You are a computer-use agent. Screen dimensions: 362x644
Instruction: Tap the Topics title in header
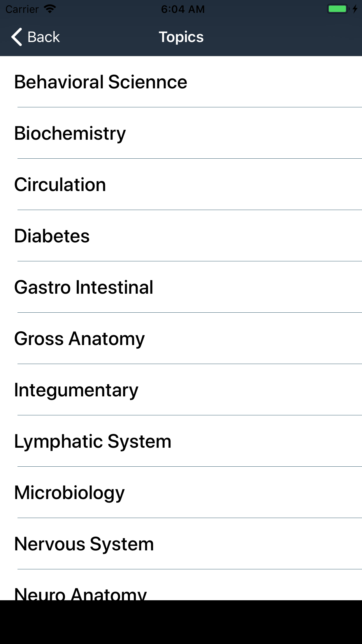coord(181,37)
